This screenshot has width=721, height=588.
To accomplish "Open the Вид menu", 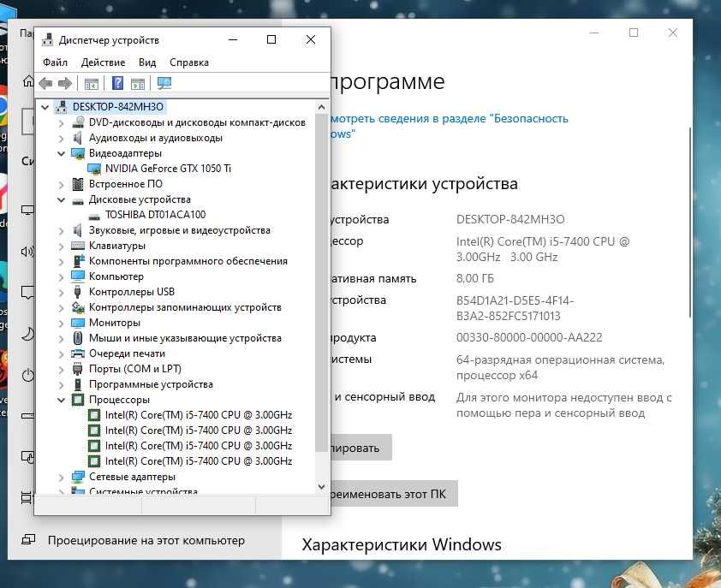I will [x=147, y=62].
